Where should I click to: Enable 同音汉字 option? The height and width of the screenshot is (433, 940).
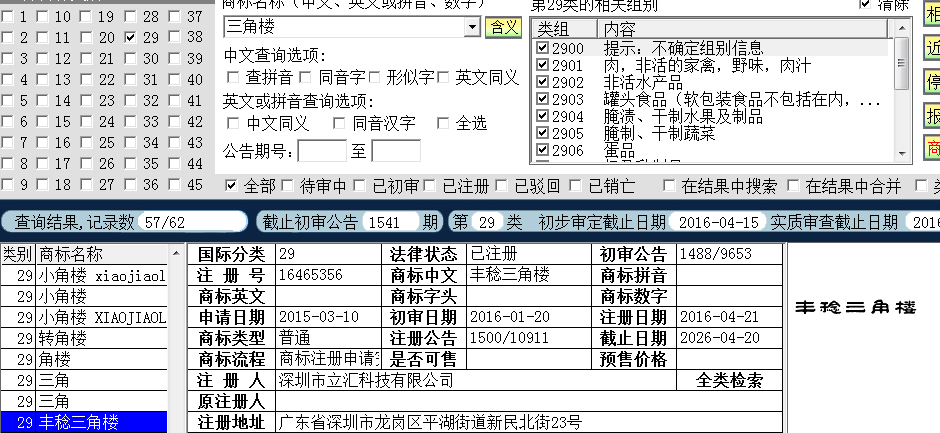point(339,124)
